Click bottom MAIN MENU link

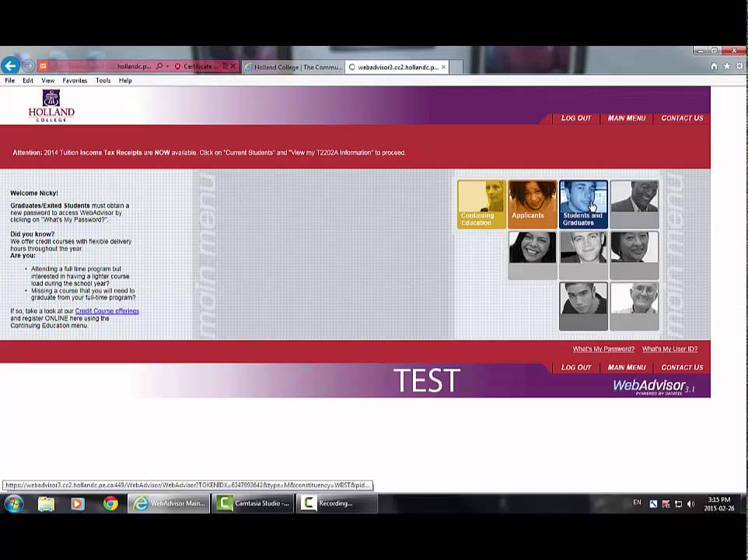click(627, 368)
